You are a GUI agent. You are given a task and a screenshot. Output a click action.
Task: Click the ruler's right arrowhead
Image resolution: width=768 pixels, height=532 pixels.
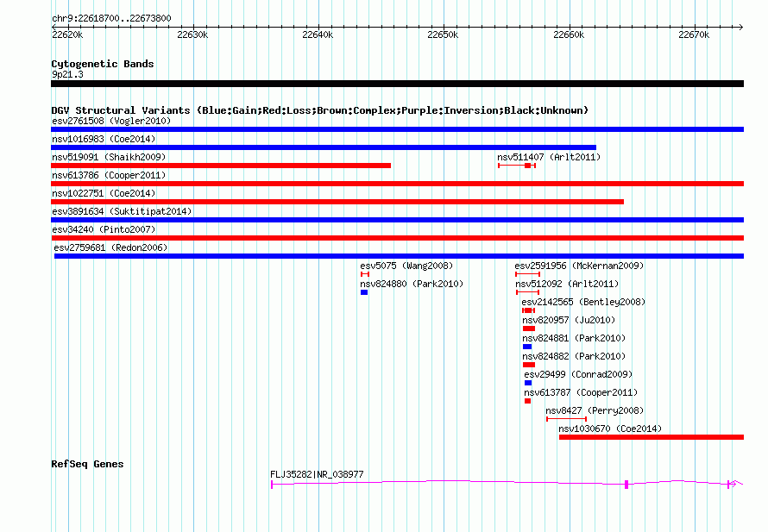coord(741,27)
